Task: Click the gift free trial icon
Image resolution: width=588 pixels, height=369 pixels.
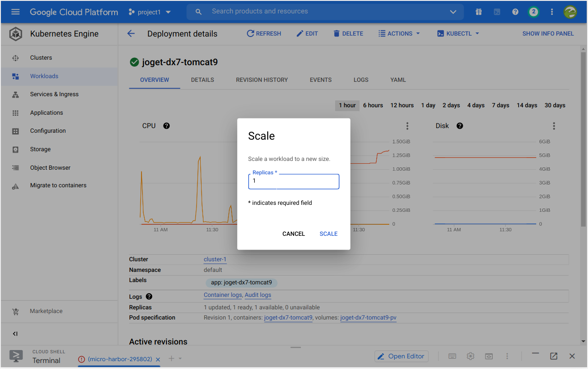Action: tap(478, 12)
